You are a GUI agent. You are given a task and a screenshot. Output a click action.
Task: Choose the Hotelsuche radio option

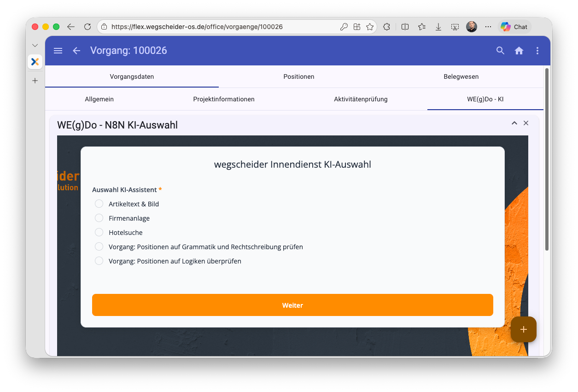(99, 232)
